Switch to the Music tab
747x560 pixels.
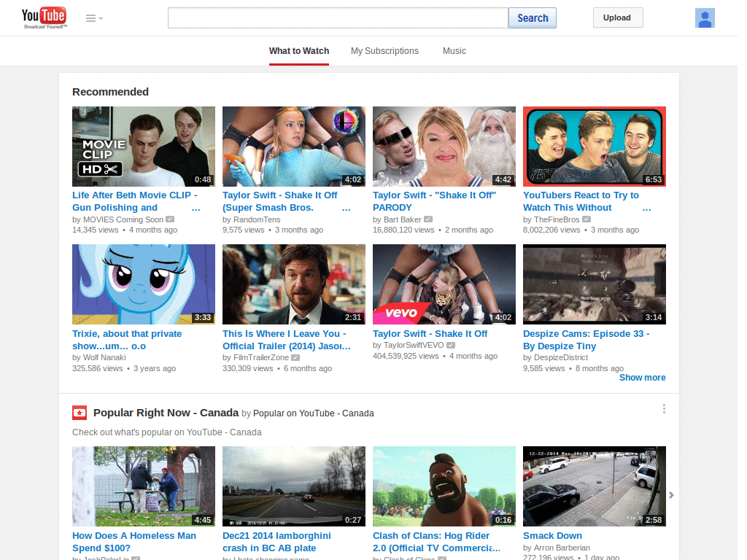454,51
